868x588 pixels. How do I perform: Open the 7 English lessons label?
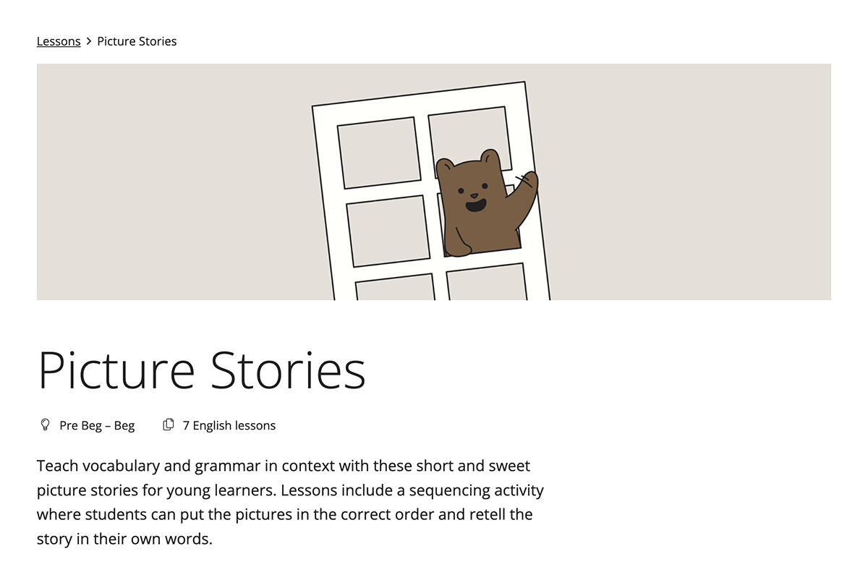point(229,425)
